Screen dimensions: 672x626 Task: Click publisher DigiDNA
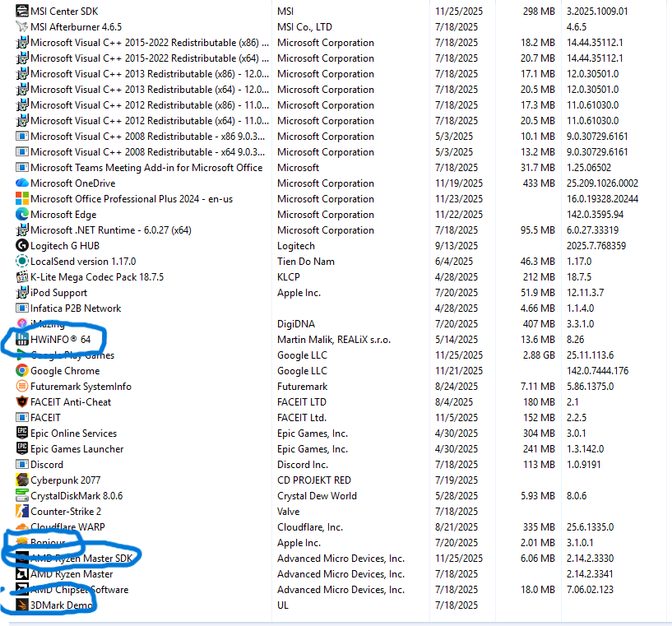[x=296, y=324]
